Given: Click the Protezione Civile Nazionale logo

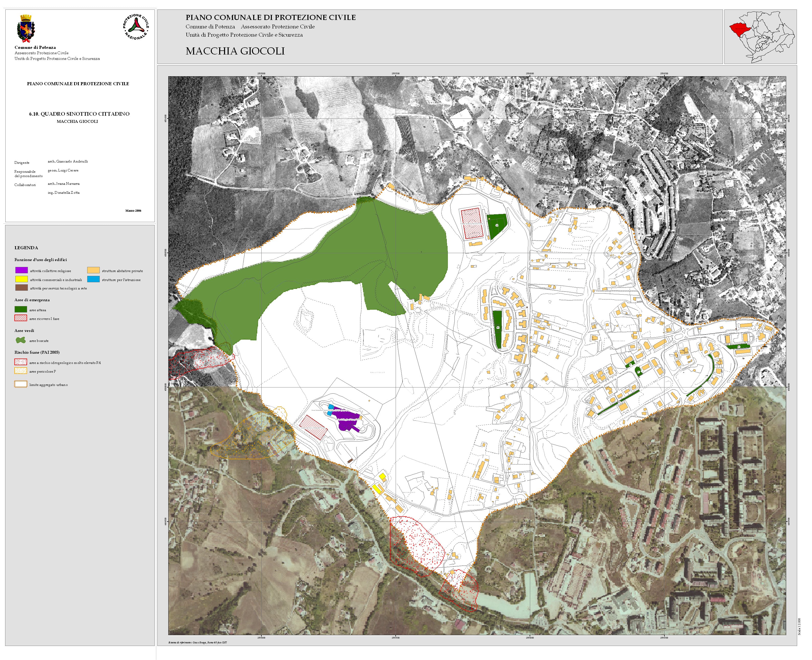Looking at the screenshot, I should [136, 27].
